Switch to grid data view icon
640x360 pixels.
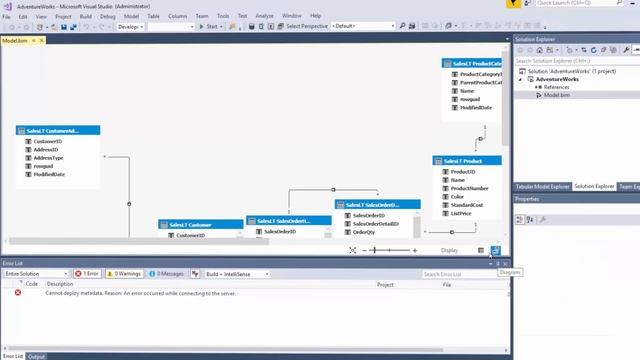click(x=481, y=250)
